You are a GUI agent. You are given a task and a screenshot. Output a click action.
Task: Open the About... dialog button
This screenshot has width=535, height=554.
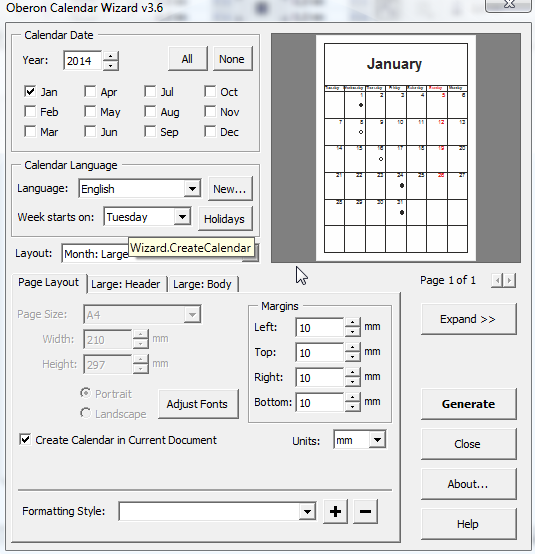click(468, 484)
